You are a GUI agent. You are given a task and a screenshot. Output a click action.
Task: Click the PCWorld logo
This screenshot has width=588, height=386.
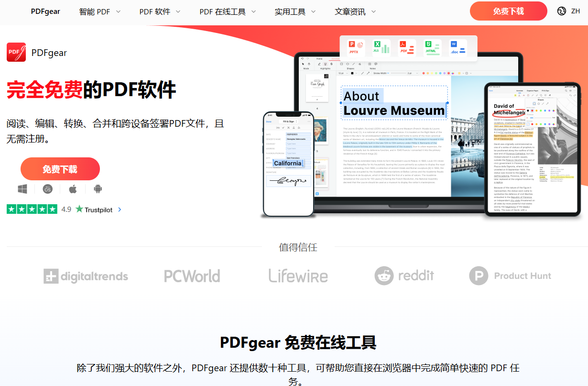(192, 276)
